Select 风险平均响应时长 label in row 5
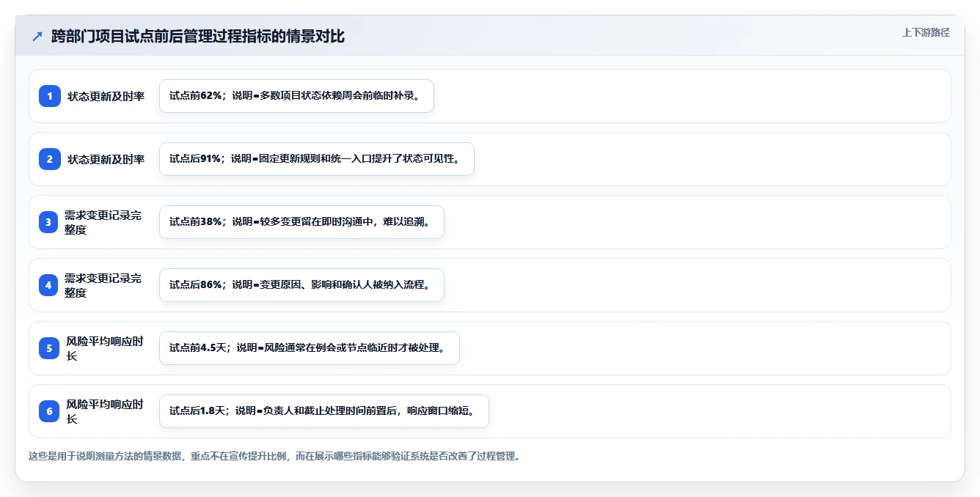The width and height of the screenshot is (980, 497). (105, 348)
